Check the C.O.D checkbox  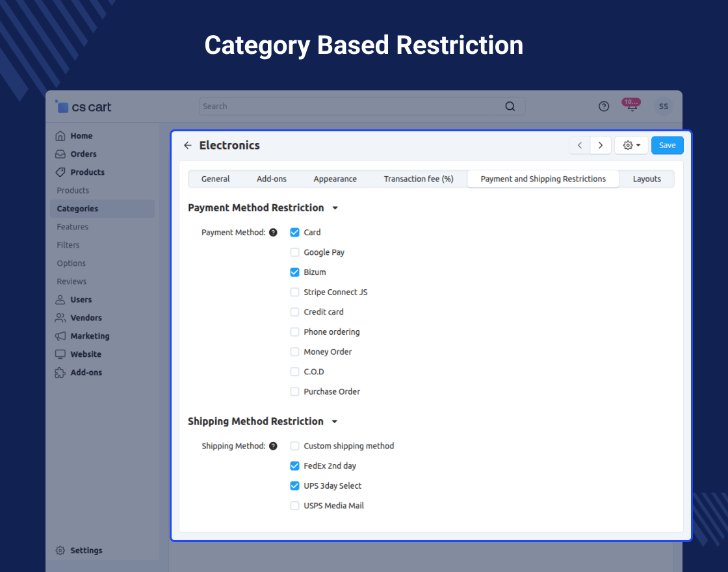tap(294, 372)
